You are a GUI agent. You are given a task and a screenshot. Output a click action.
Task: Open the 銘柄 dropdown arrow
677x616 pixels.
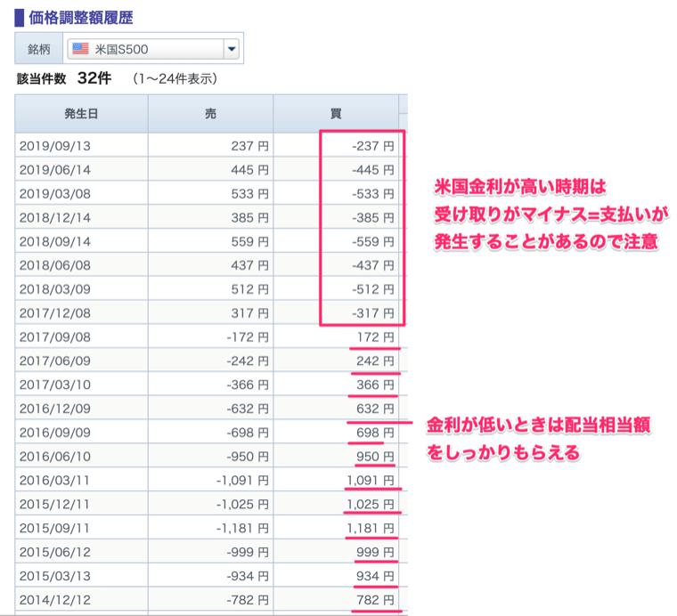[232, 49]
